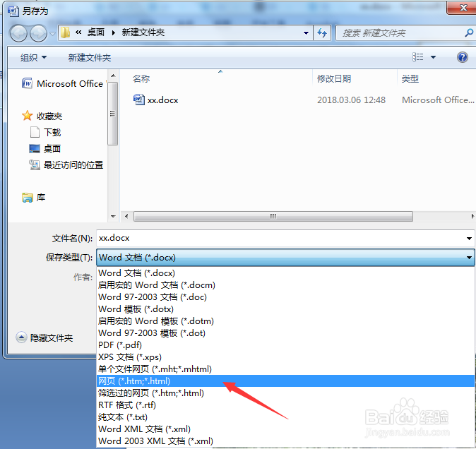Click the navigation pane scroll down arrow
Screen dimensions: 476x449
tap(113, 217)
